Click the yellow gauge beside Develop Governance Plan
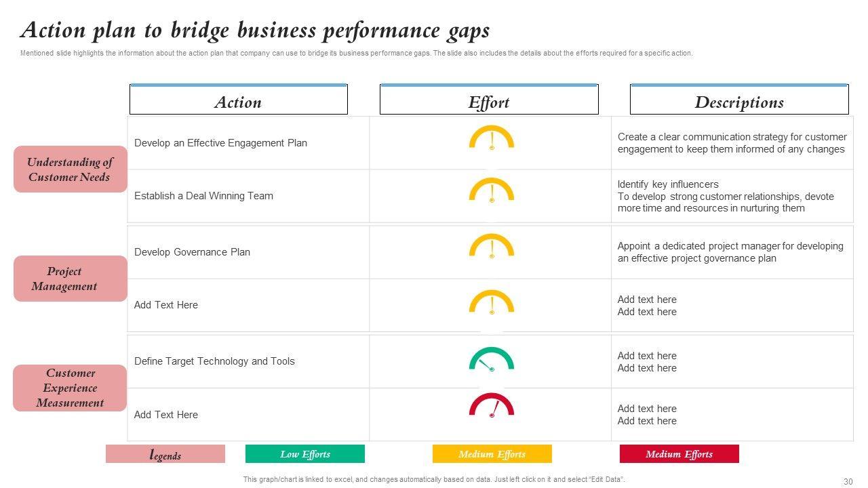 (x=492, y=246)
